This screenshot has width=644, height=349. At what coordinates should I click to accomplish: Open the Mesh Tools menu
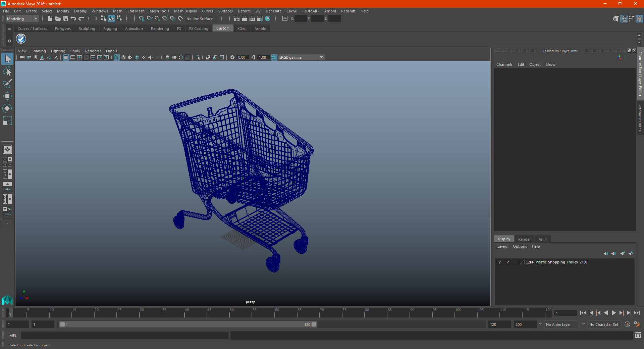(x=159, y=11)
